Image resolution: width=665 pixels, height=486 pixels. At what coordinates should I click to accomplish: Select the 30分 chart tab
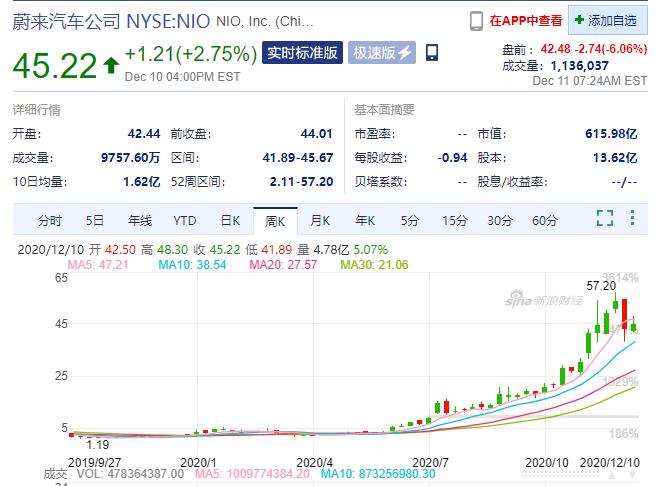point(500,221)
